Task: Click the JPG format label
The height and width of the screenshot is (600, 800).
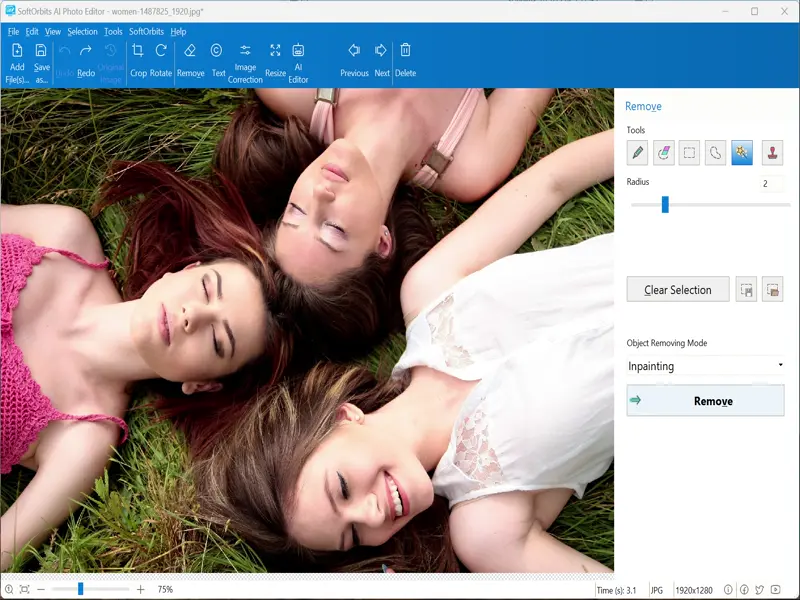Action: click(x=657, y=590)
